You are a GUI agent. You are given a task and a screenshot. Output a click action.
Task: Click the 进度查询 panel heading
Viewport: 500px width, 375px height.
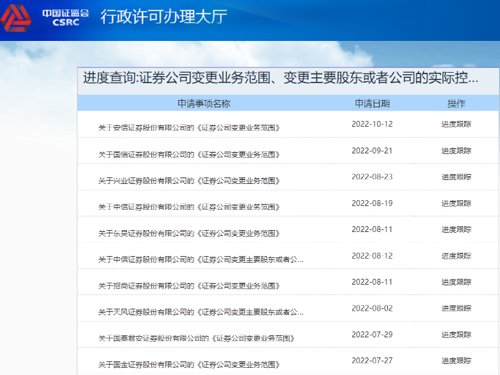coord(281,78)
